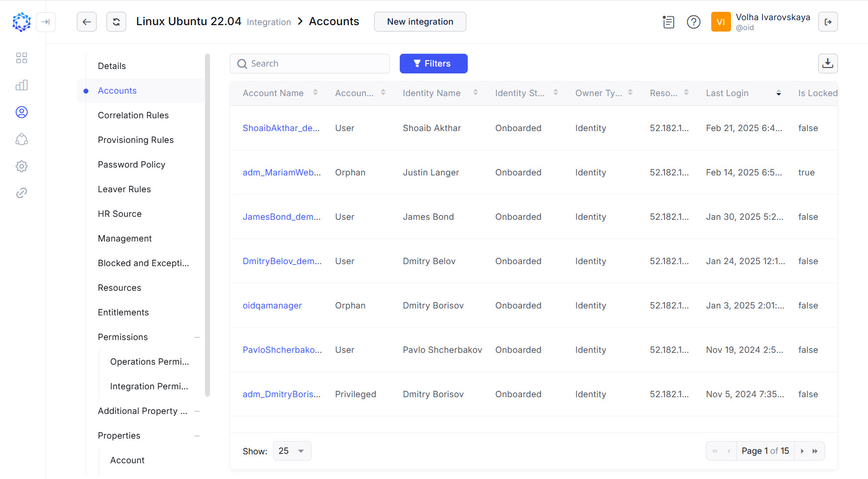Go back with the left arrow icon

[x=87, y=22]
